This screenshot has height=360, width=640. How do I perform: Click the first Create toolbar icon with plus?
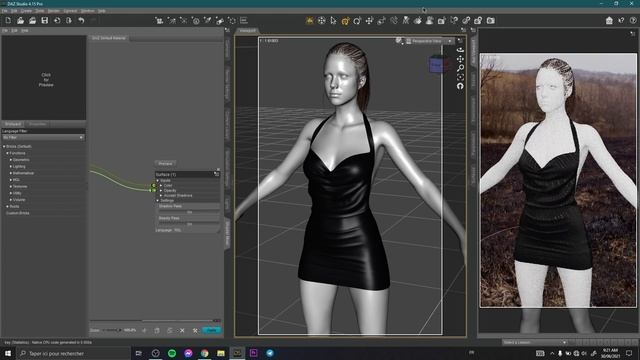(159, 20)
